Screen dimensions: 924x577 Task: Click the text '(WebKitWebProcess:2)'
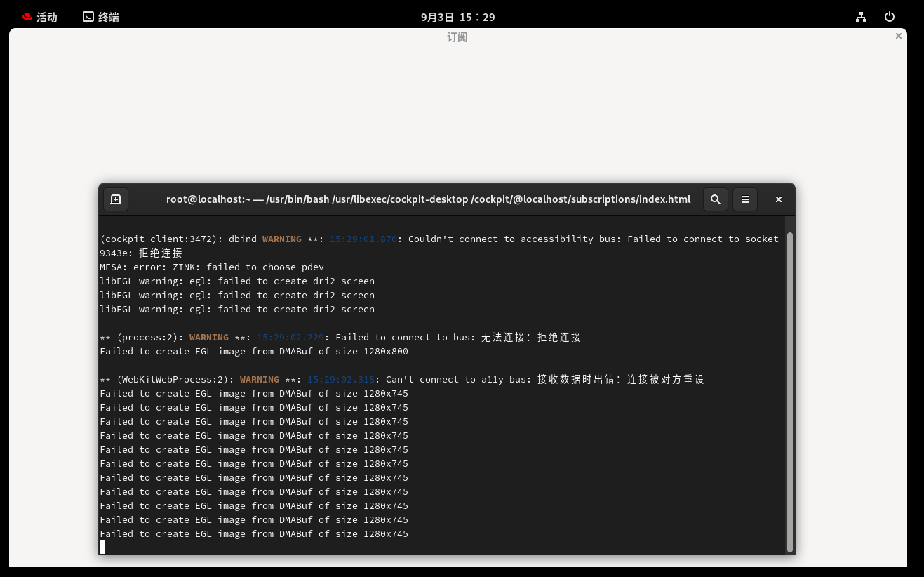(x=173, y=380)
